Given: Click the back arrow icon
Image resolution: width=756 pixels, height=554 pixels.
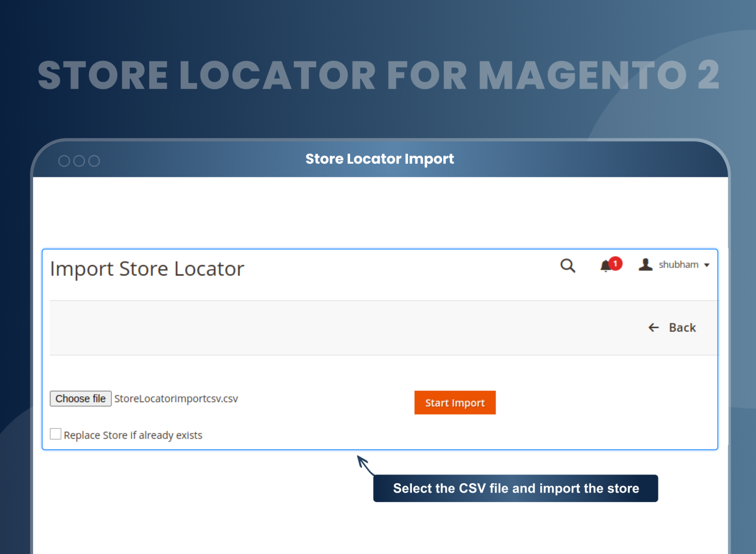Looking at the screenshot, I should coord(654,328).
